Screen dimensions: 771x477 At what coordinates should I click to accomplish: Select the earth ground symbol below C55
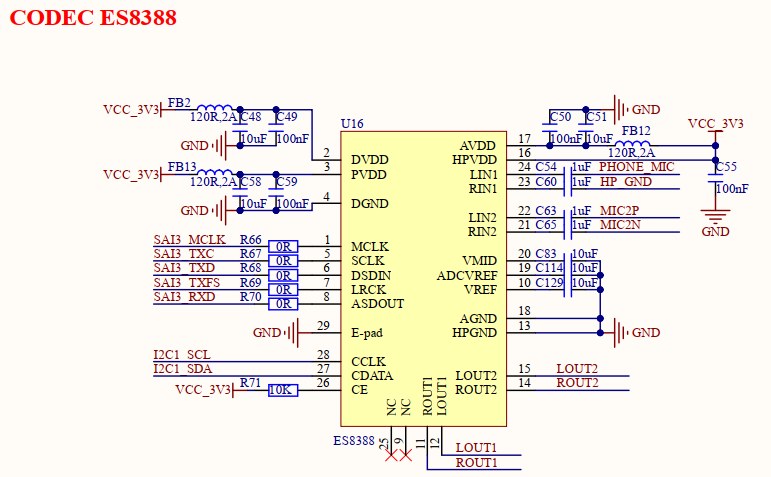click(715, 215)
